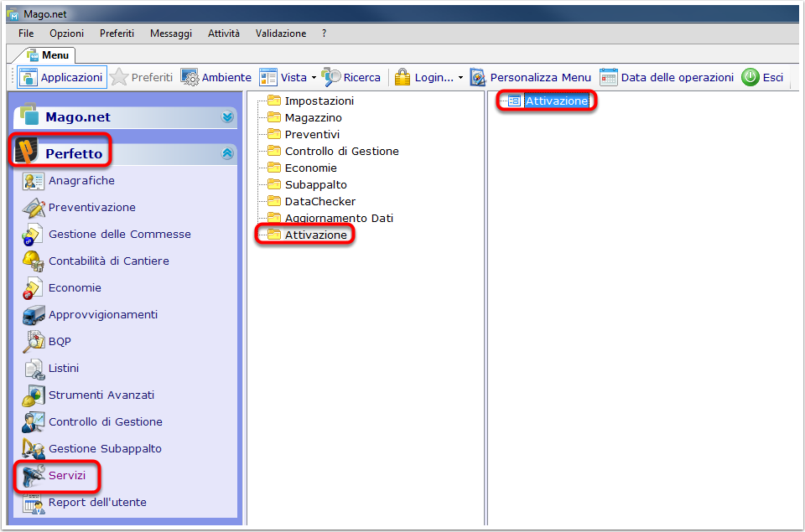The width and height of the screenshot is (805, 532).
Task: Collapse the Perfetto panel chevron
Action: (x=227, y=153)
